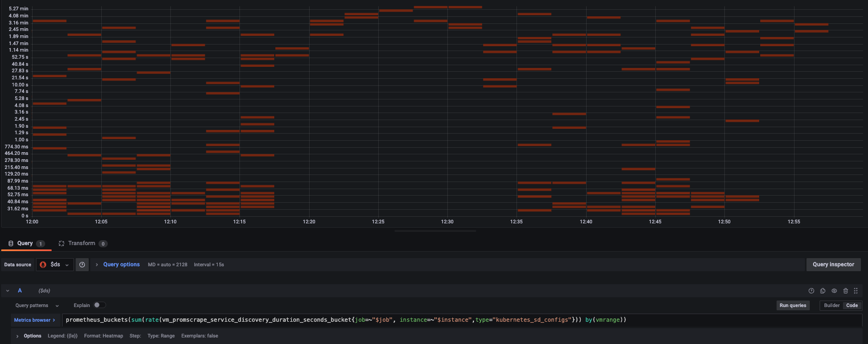
Task: Open data source help icon
Action: click(x=82, y=265)
